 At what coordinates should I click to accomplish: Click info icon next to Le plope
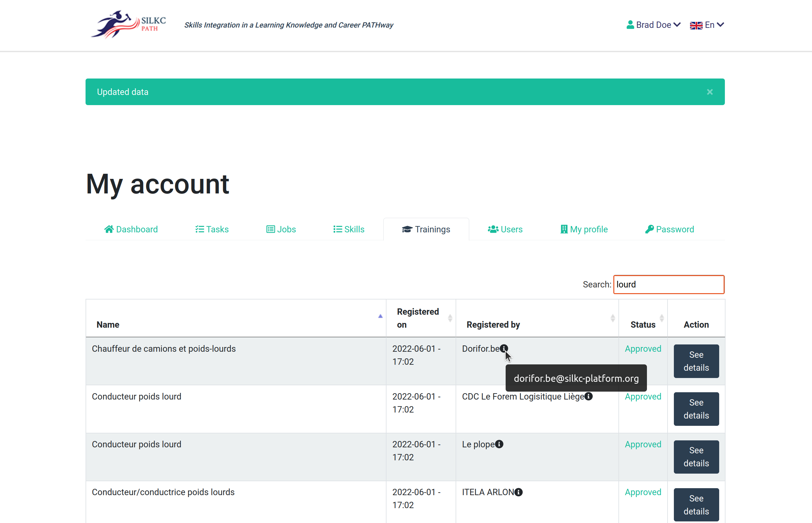499,444
